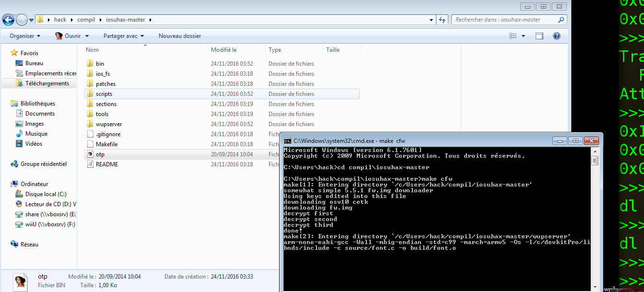Viewport: 644px width, 292px height.
Task: Click the magnifier search icon
Action: coord(562,20)
